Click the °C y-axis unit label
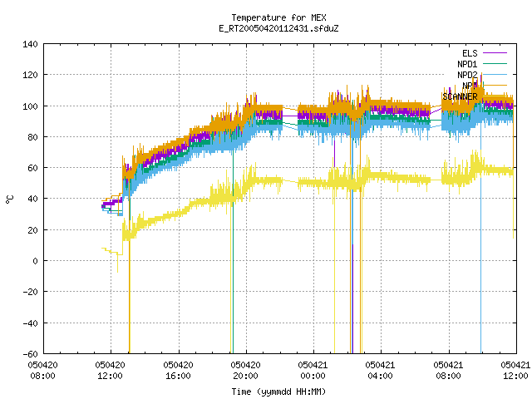 pos(9,199)
